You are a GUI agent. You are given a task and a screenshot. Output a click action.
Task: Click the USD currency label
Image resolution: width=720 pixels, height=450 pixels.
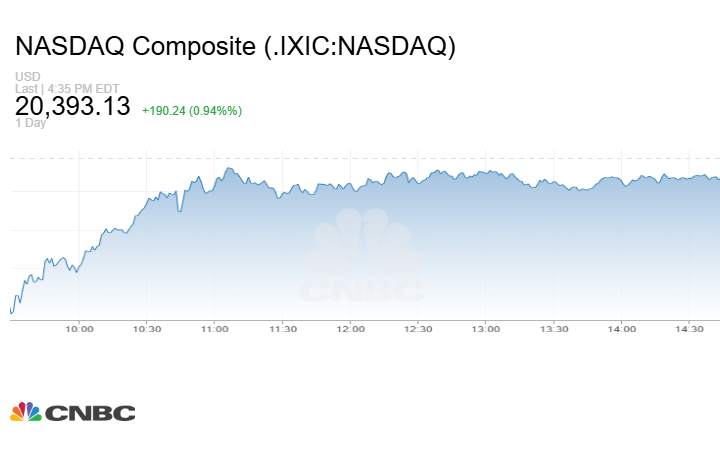point(26,77)
